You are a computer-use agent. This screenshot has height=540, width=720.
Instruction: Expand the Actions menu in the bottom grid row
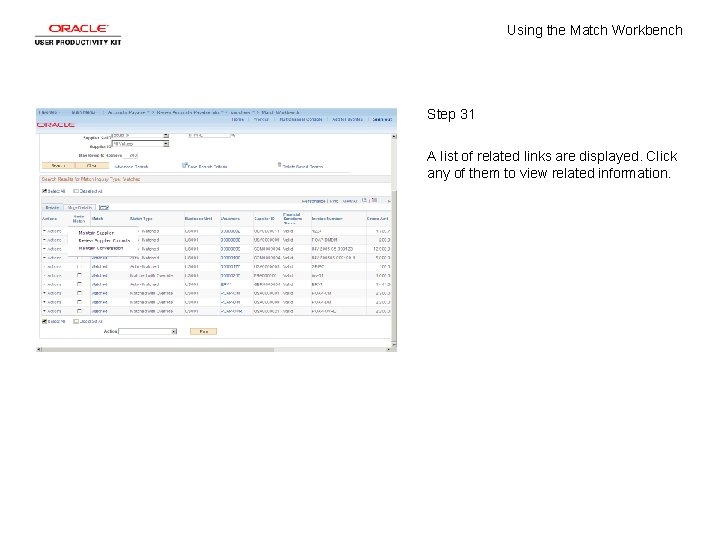click(52, 311)
